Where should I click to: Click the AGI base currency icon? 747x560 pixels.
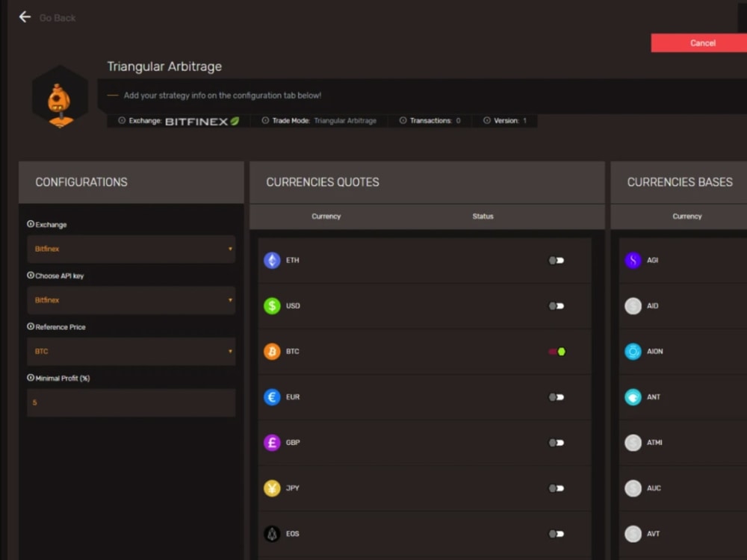633,261
